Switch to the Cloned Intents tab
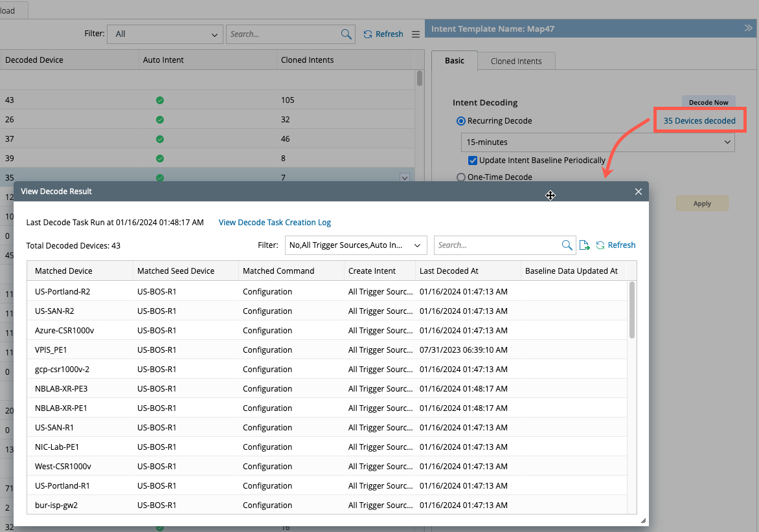The image size is (759, 532). pyautogui.click(x=516, y=61)
